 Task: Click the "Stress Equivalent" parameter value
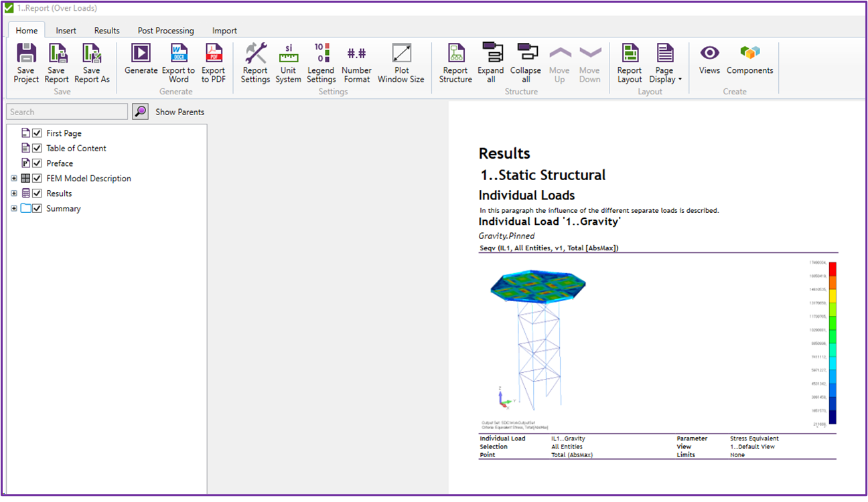pos(754,439)
